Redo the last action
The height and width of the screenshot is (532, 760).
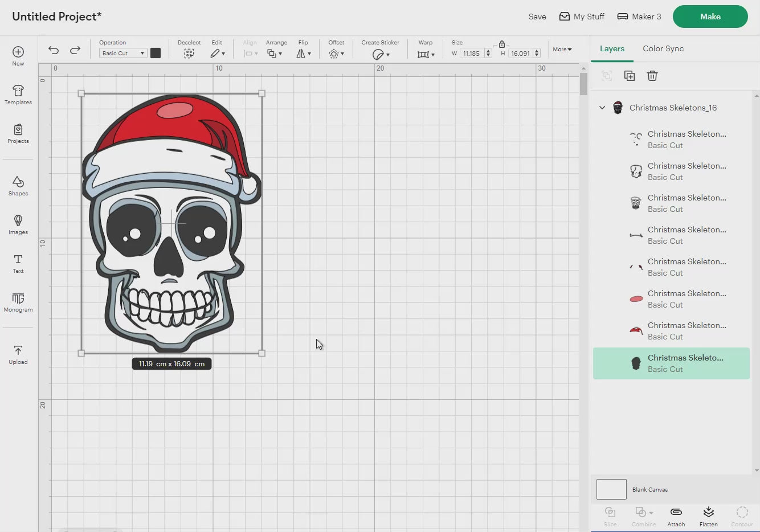click(75, 50)
